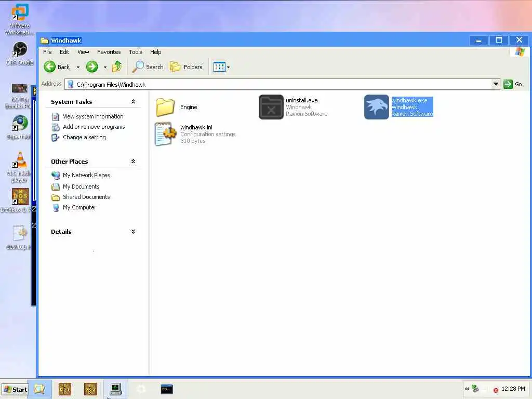Open the Views icon button
532x399 pixels.
pos(219,67)
